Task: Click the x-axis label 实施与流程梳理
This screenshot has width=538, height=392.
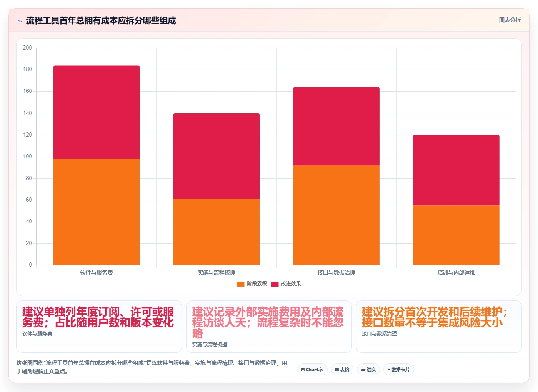Action: point(216,272)
